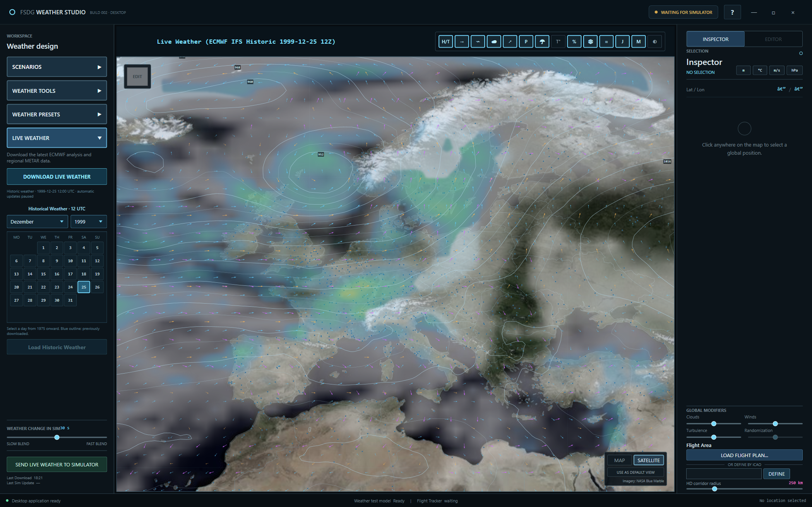Adjust the weather change blend slider

coord(57,437)
